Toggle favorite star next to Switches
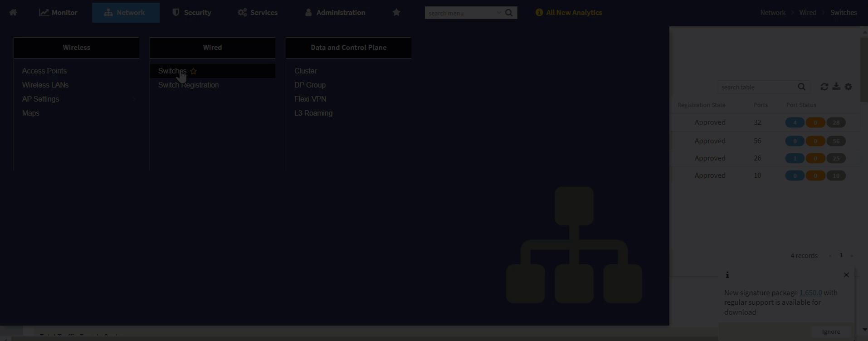This screenshot has height=341, width=868. (194, 71)
